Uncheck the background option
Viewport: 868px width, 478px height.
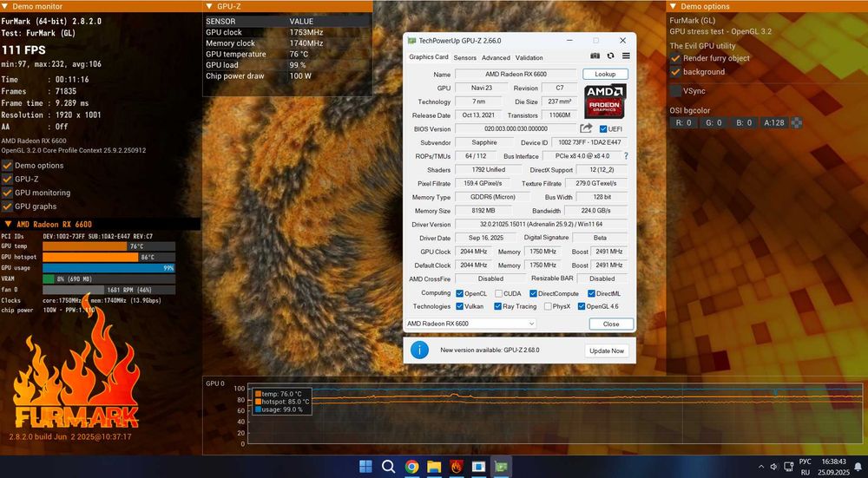(675, 72)
